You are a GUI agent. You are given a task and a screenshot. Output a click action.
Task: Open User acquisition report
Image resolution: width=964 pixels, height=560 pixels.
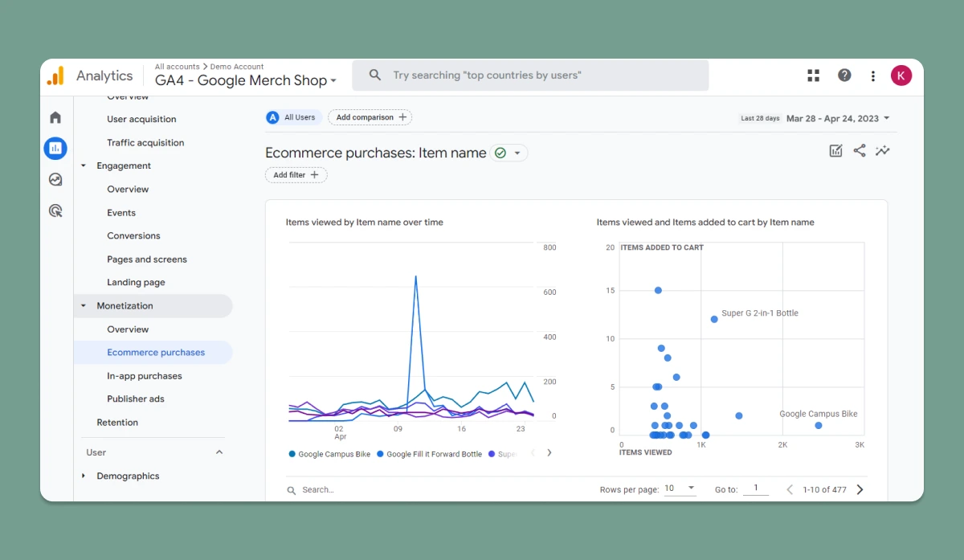coord(141,119)
